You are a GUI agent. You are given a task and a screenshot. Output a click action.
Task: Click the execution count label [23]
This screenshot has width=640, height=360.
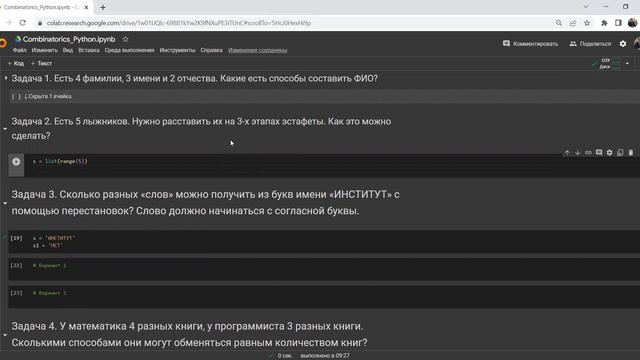pyautogui.click(x=16, y=293)
